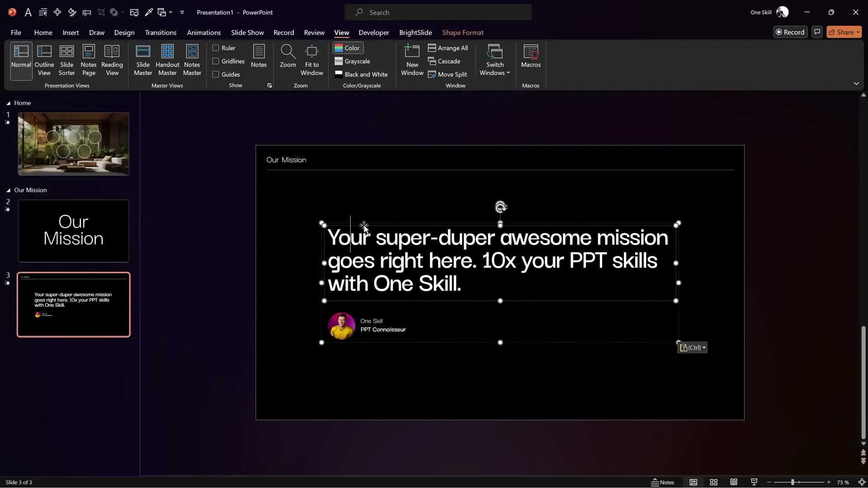Open a New Window
Image resolution: width=868 pixels, height=488 pixels.
[412, 61]
